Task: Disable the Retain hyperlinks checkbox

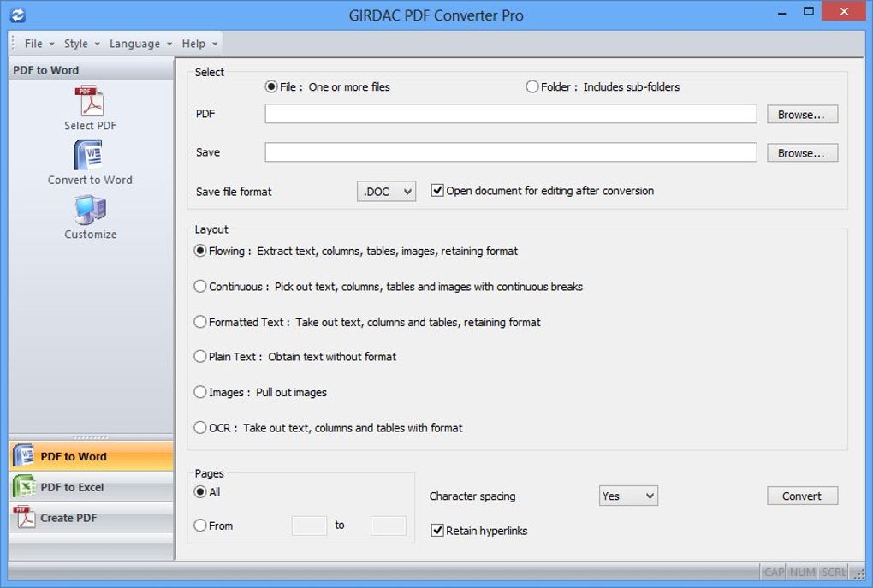Action: 437,530
